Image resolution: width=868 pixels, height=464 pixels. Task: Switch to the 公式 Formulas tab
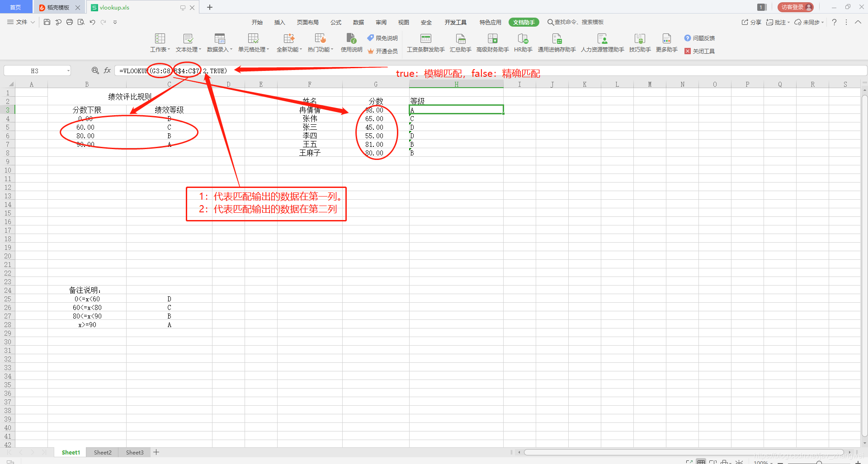pos(336,22)
